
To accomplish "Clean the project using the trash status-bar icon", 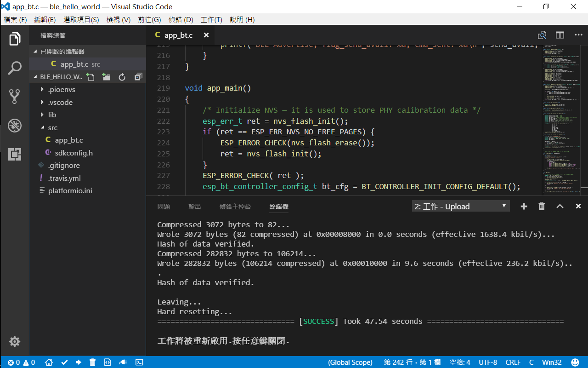I will click(92, 362).
